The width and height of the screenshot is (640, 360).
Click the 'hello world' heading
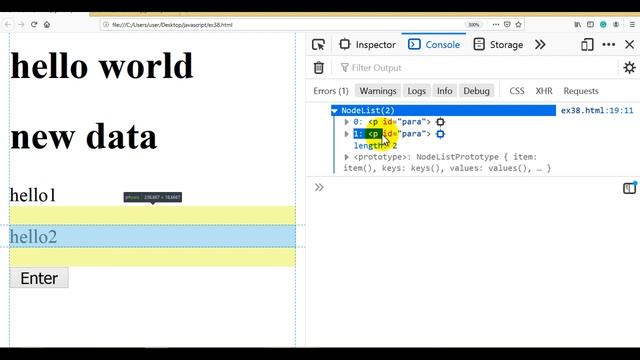[x=102, y=66]
